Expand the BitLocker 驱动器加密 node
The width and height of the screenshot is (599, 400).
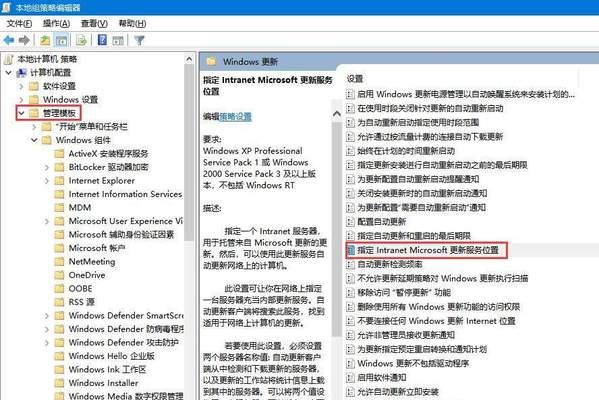[47, 167]
